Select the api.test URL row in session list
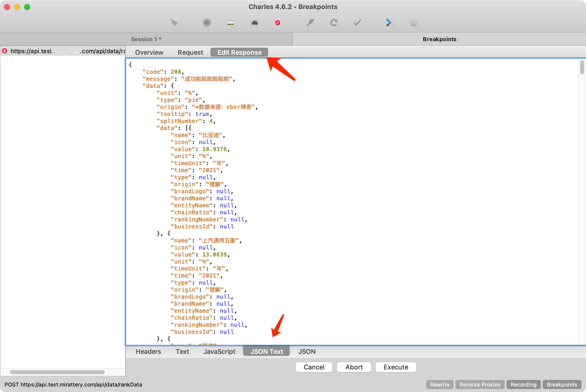Screen dimensions: 586x392 coord(63,51)
